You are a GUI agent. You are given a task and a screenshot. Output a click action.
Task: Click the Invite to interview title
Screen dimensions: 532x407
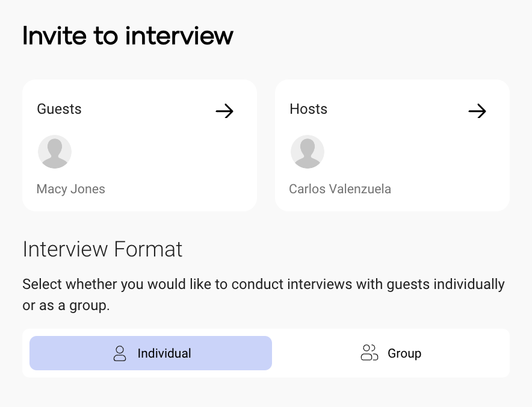coord(128,36)
